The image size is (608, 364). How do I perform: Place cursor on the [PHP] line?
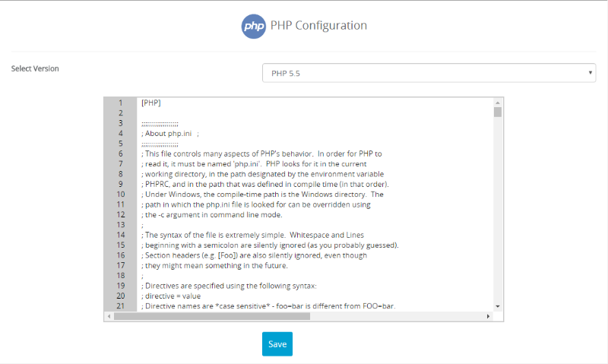[x=150, y=103]
